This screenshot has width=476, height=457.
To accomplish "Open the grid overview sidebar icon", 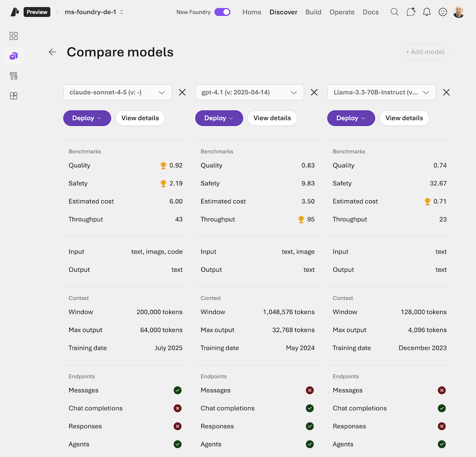I will [x=13, y=36].
